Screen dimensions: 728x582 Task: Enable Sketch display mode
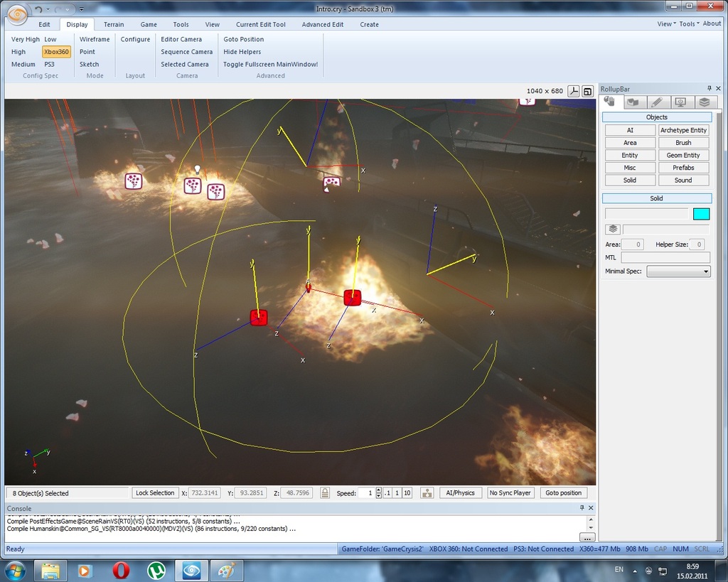coord(89,65)
